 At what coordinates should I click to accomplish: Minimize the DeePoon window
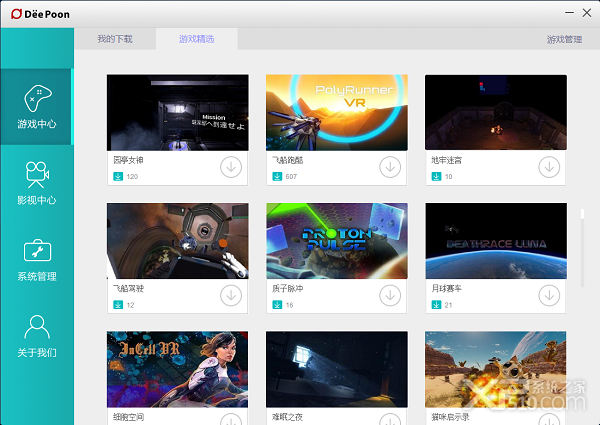coord(569,13)
